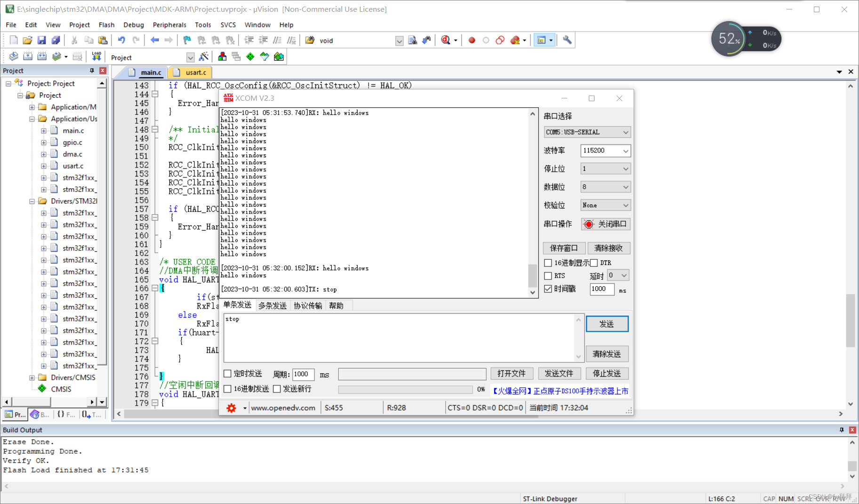Close the Project panel
Screen dimensions: 859x504
[103, 71]
